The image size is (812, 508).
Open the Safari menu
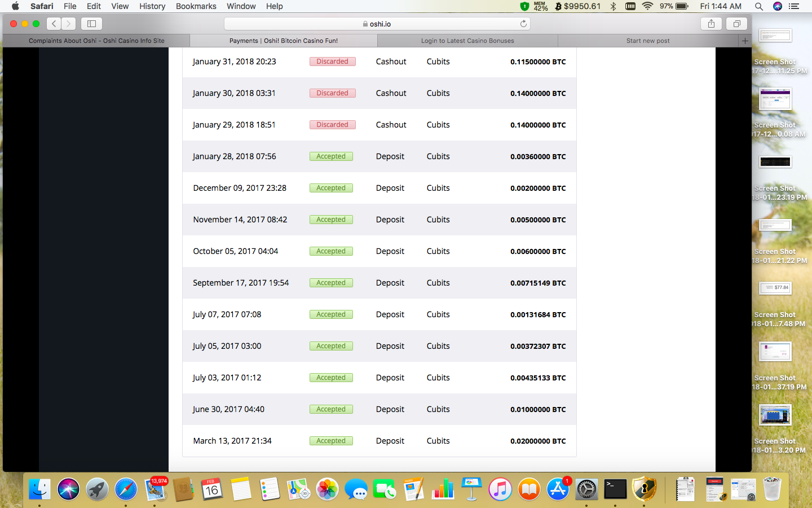pyautogui.click(x=42, y=6)
